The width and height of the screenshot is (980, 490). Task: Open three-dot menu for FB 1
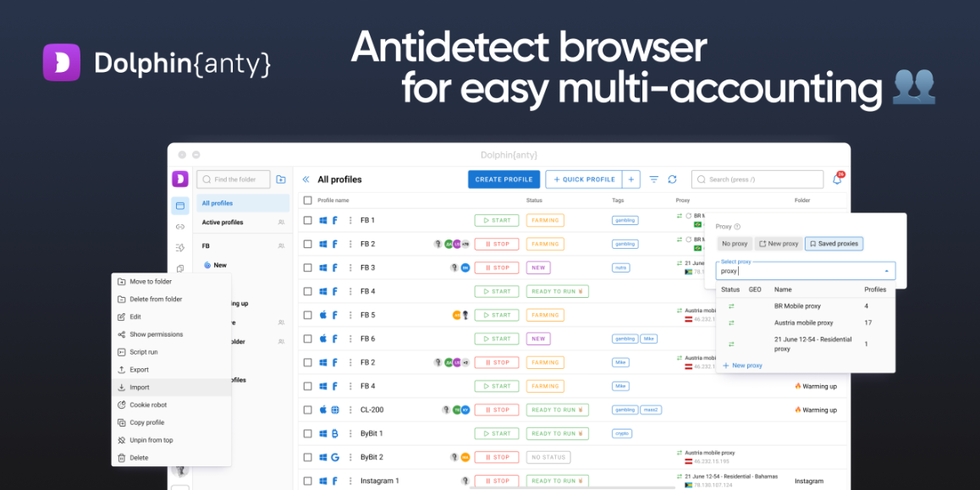click(350, 220)
